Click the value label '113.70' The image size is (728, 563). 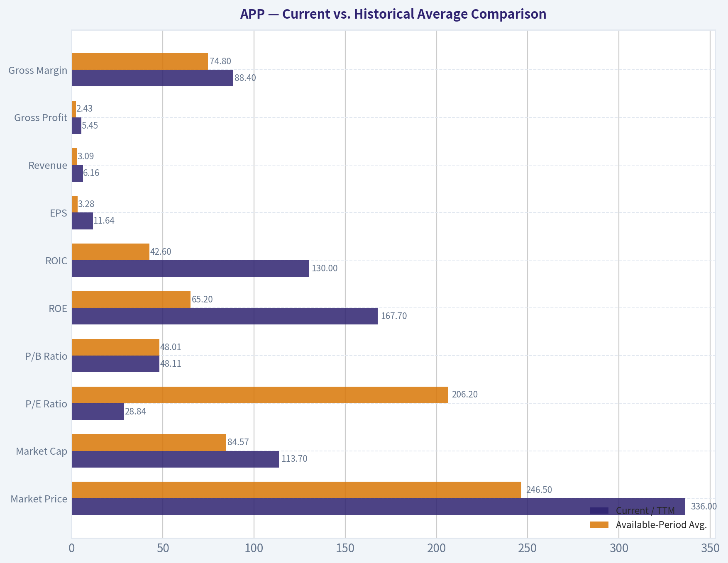(x=294, y=458)
